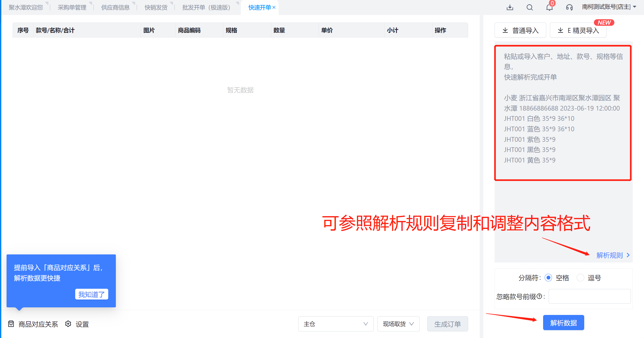Image resolution: width=644 pixels, height=338 pixels.
Task: Click the 普通导入 button
Action: [x=520, y=30]
